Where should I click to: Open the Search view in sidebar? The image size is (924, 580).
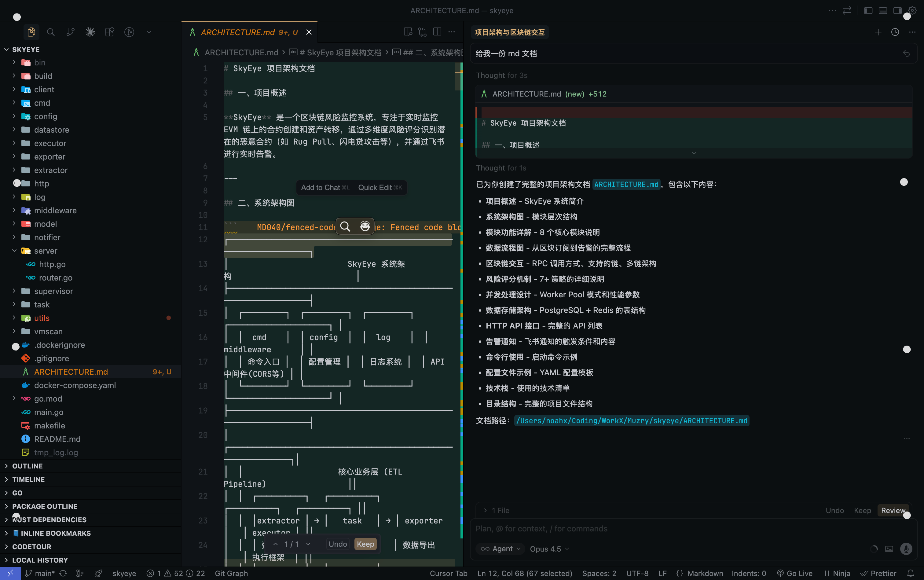point(51,32)
